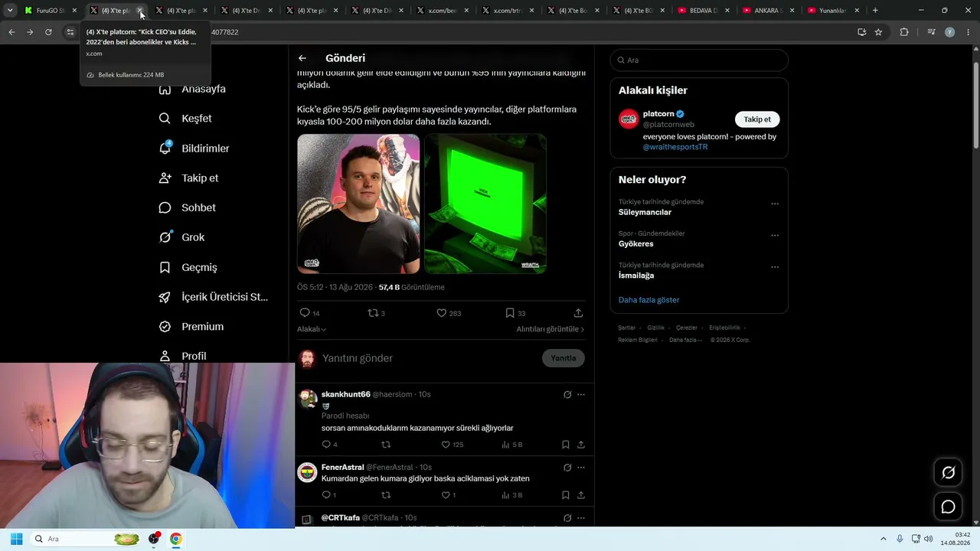The image size is (980, 551).
Task: Expand the Alakalı reply sort dropdown
Action: [x=312, y=329]
